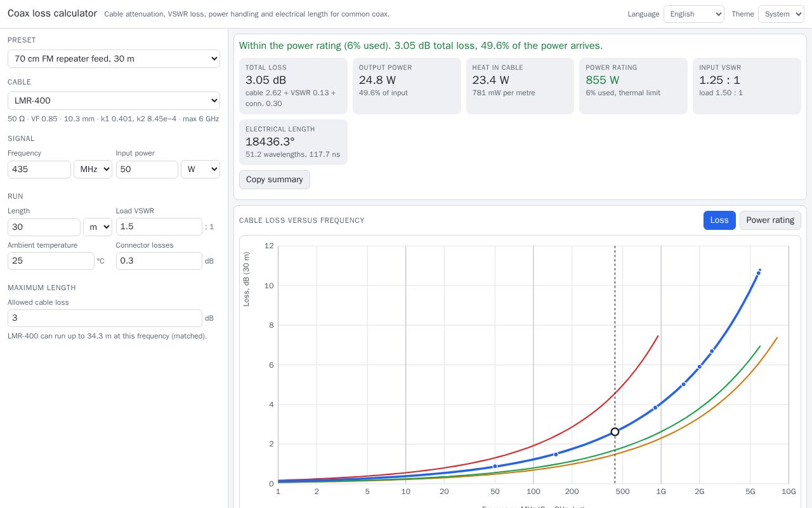Screen dimensions: 812x508
Task: Edit the Allowed cable loss field
Action: point(105,318)
